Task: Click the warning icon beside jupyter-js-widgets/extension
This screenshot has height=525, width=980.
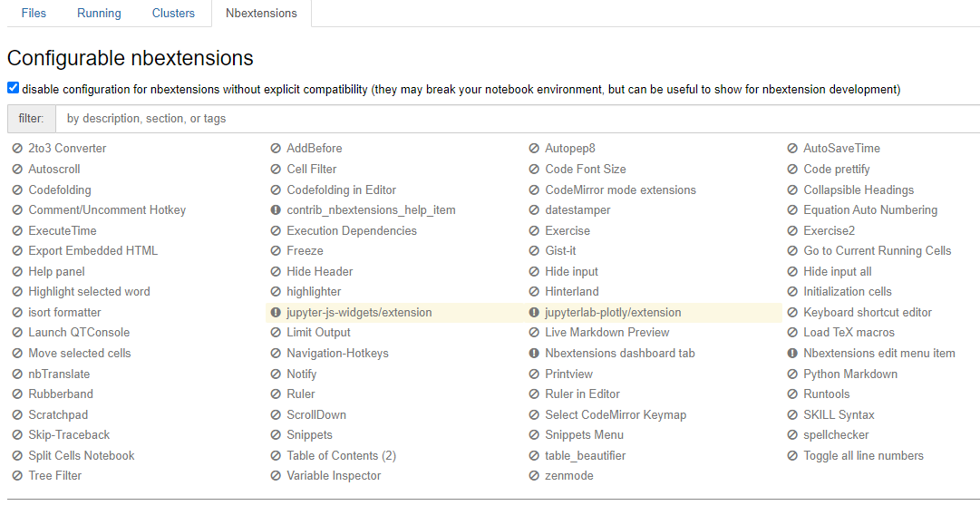Action: (x=276, y=313)
